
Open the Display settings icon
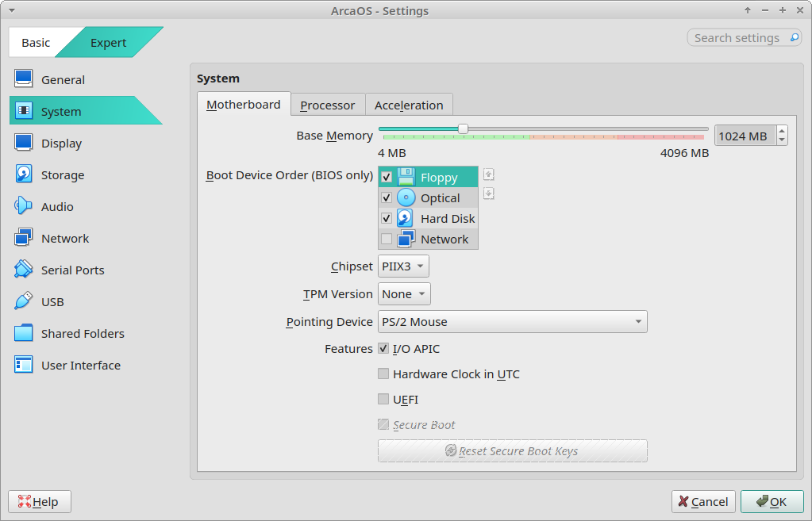23,143
